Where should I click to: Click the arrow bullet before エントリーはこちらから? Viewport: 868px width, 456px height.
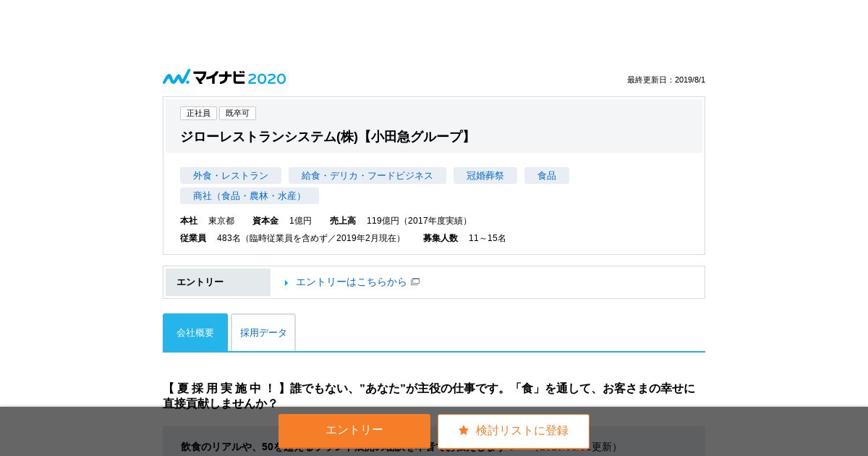tap(286, 283)
